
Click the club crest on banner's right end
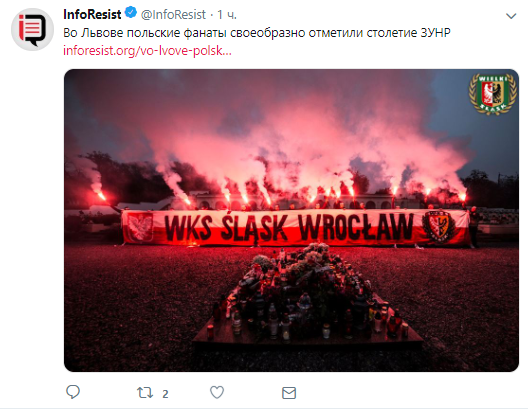pos(438,226)
